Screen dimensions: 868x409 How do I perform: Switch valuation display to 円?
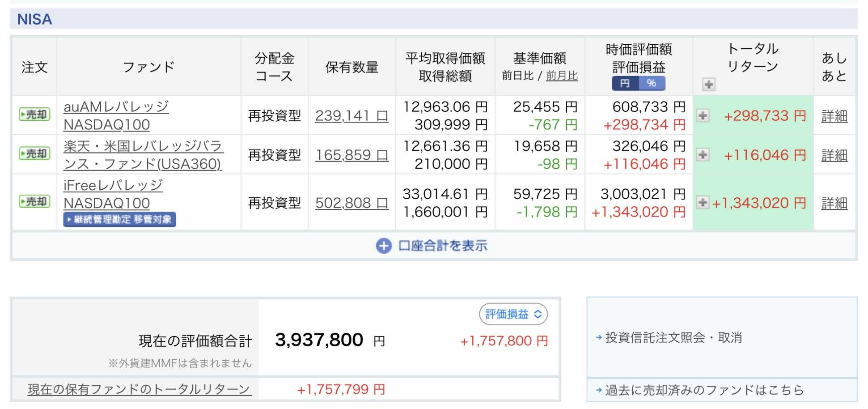point(625,83)
